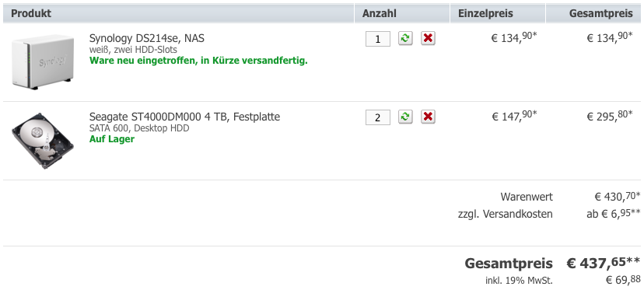
Task: Click the total price € 437,65
Action: pos(604,263)
